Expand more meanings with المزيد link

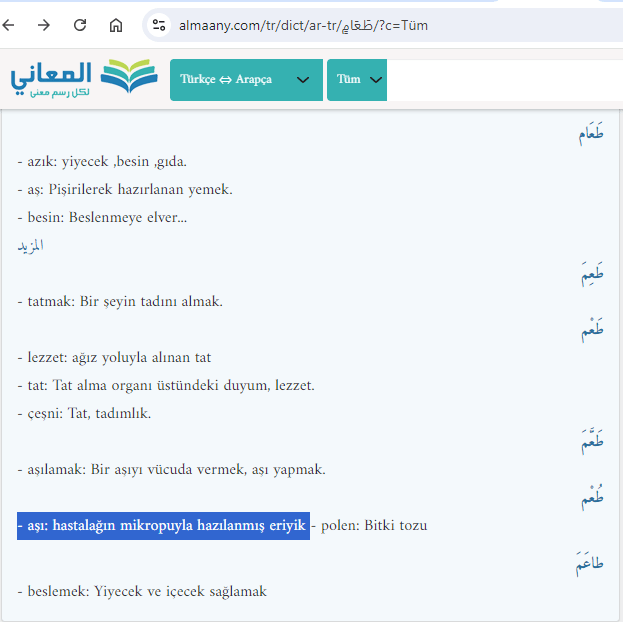(30, 245)
